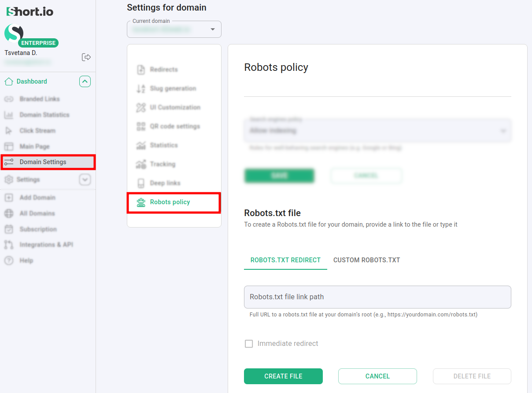
Task: Click the Tracking icon in settings menu
Action: [x=141, y=164]
